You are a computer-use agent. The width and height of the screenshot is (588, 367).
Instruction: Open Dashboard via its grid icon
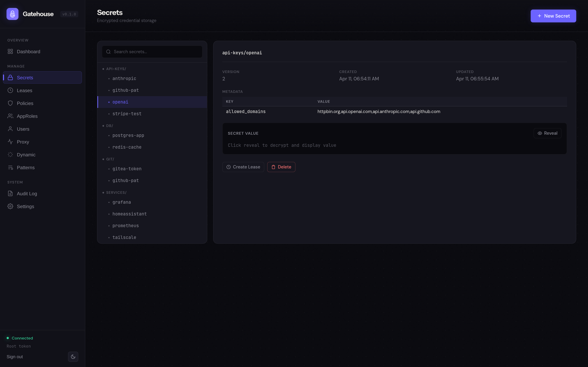[10, 51]
